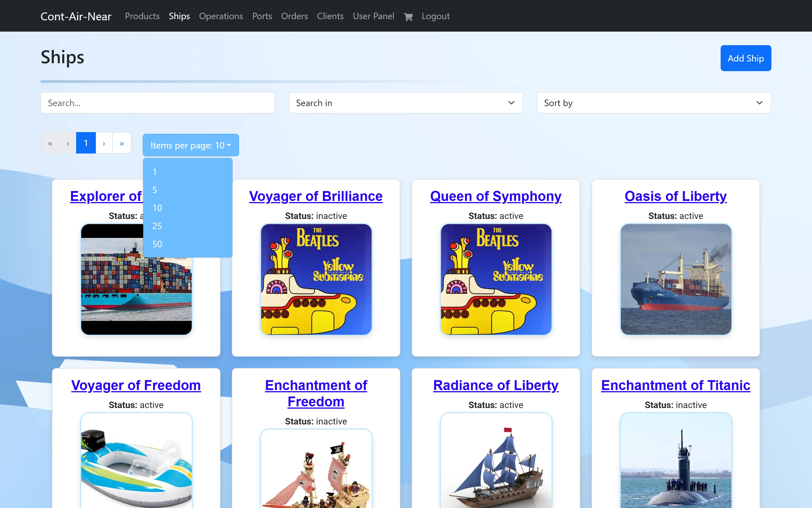This screenshot has width=812, height=508.
Task: Click Queen of Symphony Yellow Submarine image
Action: click(x=496, y=279)
